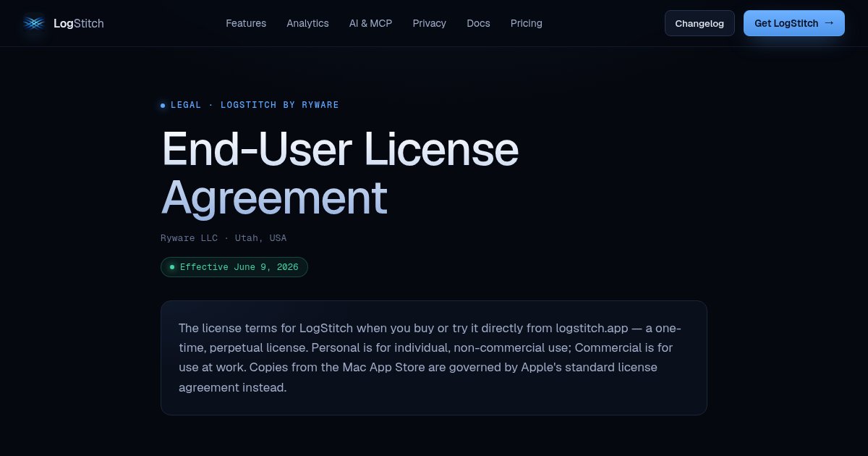Click the LogStitch logo icon
The image size is (868, 456).
click(33, 23)
